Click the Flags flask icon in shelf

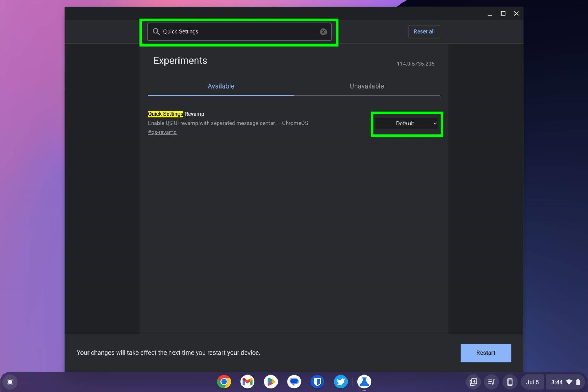364,381
